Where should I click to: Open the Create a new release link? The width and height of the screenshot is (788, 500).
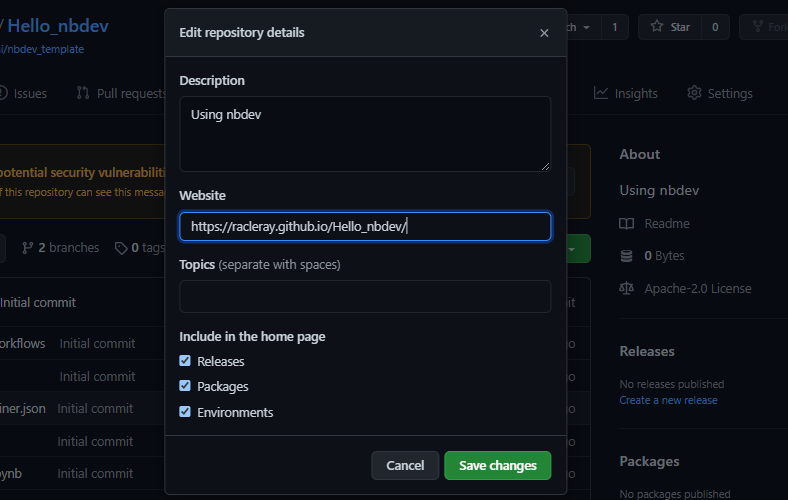click(x=668, y=400)
